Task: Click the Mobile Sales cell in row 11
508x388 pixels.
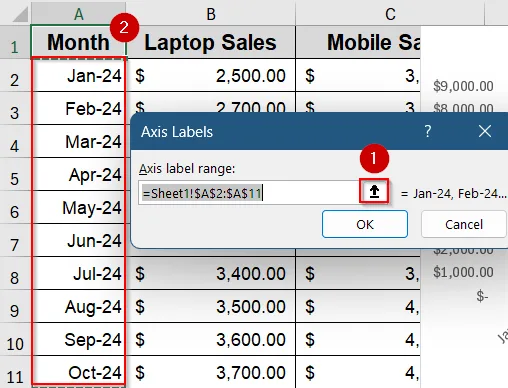Action: coord(358,371)
